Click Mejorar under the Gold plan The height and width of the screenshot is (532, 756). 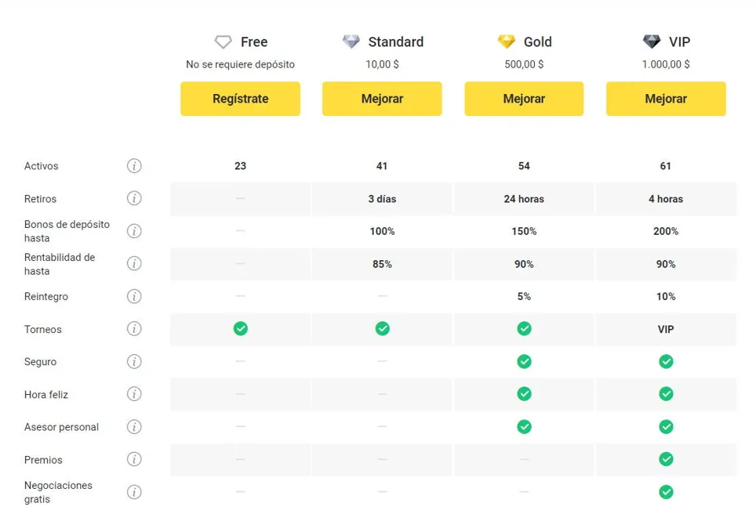click(524, 99)
